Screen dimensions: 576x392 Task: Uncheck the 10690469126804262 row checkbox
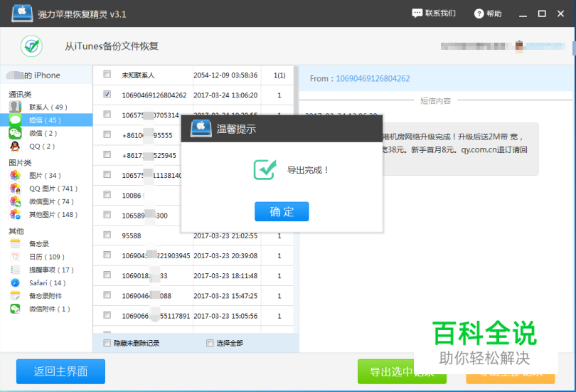tap(107, 95)
